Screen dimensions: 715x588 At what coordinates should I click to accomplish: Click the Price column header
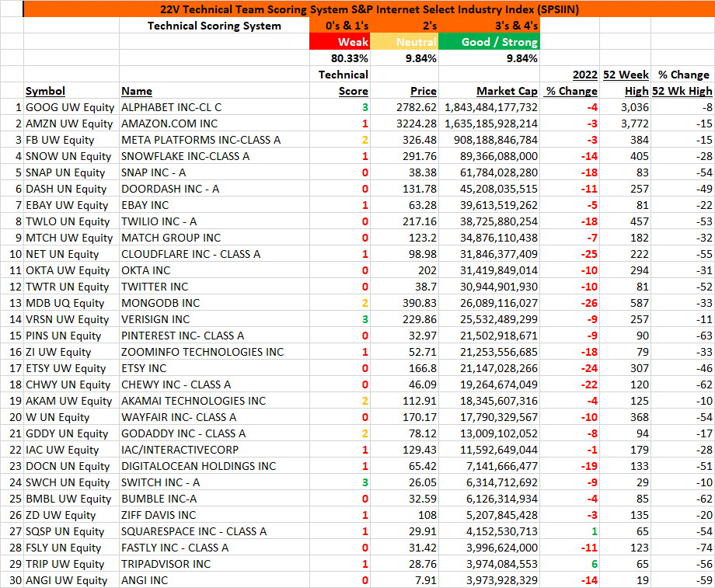coord(423,91)
